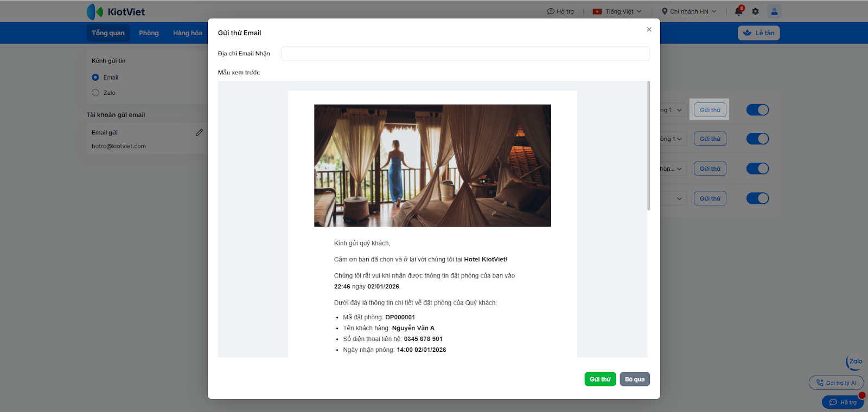Select the Zalo channel radio button
This screenshot has height=412, width=868.
click(95, 93)
